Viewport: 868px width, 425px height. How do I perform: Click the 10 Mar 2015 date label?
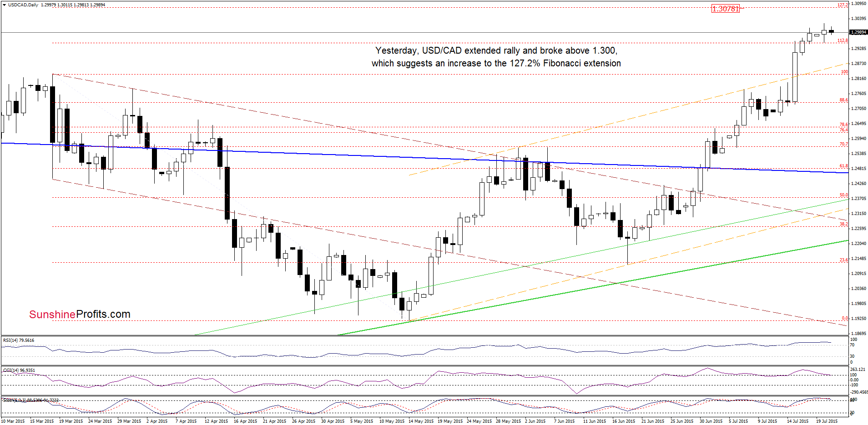coord(13,421)
